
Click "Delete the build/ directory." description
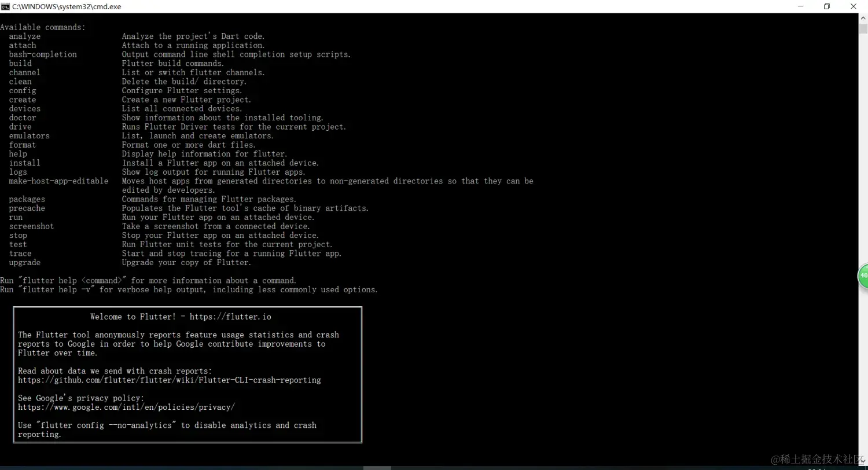[x=184, y=82]
